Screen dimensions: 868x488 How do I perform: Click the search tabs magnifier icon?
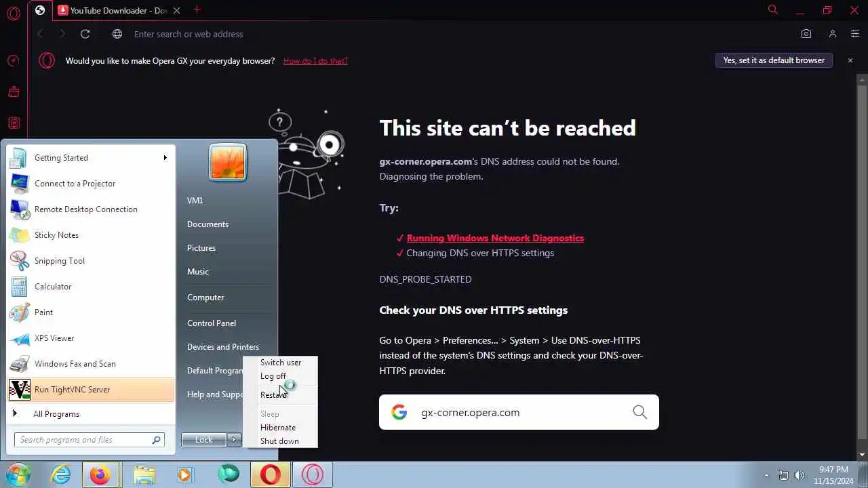[772, 9]
